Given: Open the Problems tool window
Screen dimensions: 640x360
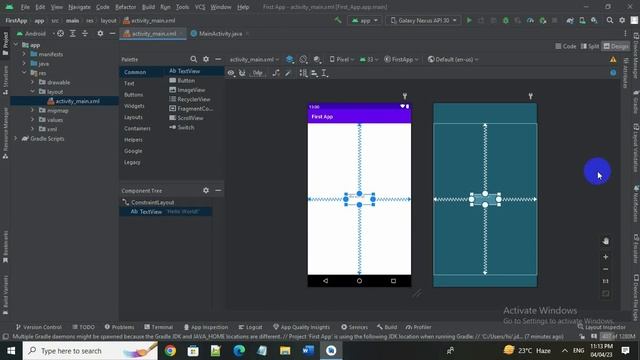Looking at the screenshot, I should (x=119, y=327).
